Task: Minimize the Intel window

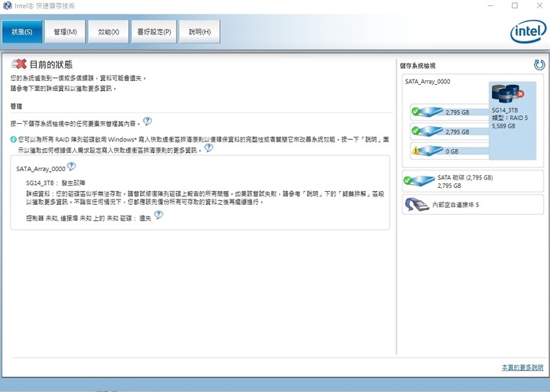Action: [490, 5]
